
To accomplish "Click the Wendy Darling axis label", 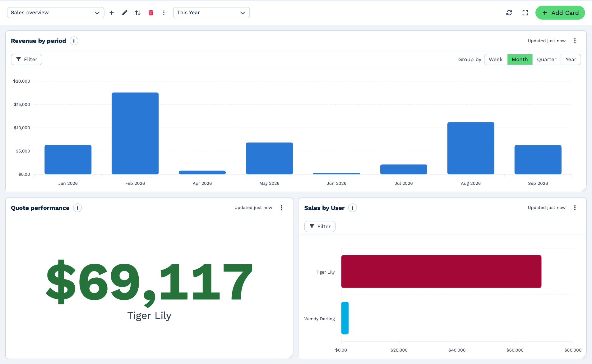I will [x=319, y=319].
